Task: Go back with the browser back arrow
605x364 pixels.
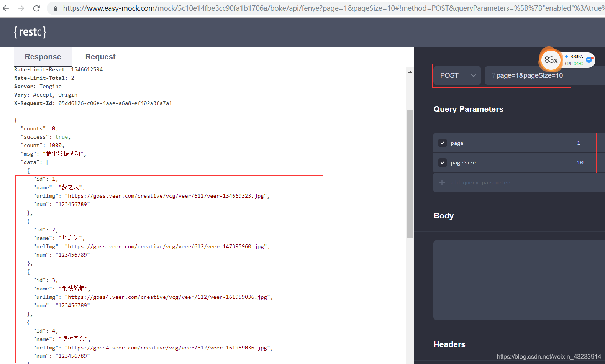Action: point(6,8)
